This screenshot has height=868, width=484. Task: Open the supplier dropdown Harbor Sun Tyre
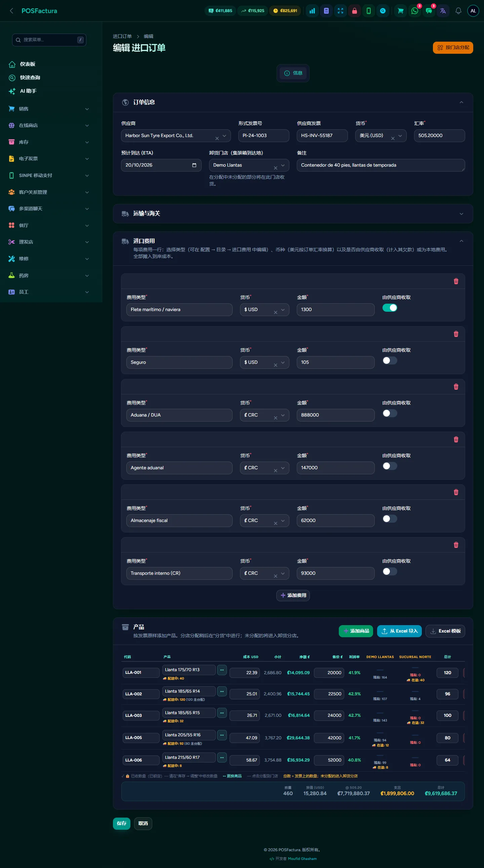click(x=176, y=136)
